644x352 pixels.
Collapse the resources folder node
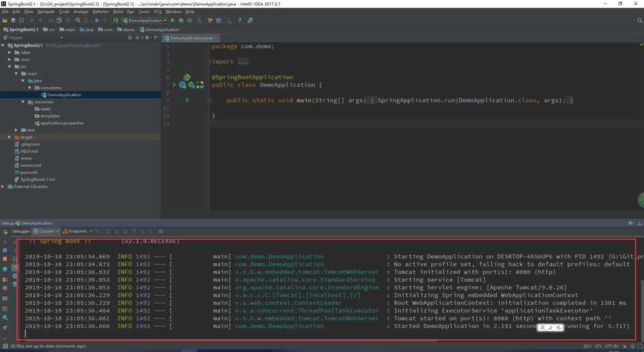coord(23,102)
